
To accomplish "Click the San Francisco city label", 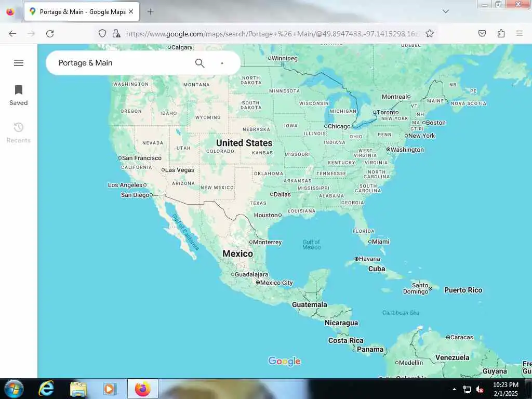I will (142, 158).
